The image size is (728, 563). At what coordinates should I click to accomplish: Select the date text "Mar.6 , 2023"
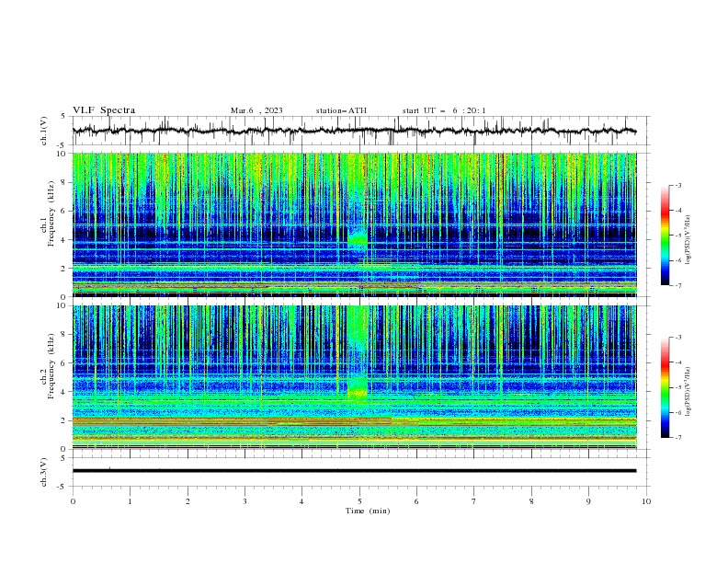pos(256,110)
